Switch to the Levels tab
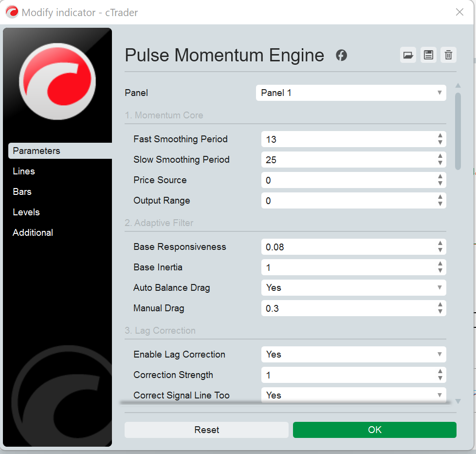The image size is (476, 454). [26, 212]
